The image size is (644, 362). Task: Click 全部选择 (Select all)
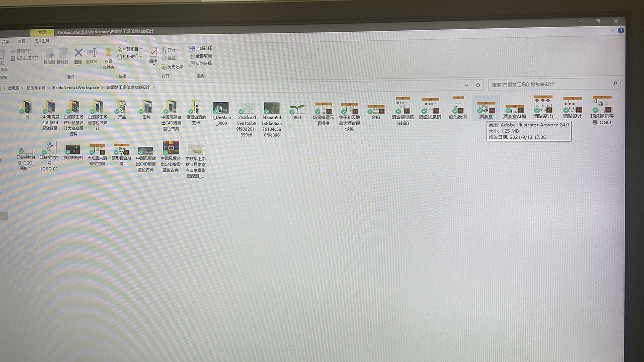point(200,48)
